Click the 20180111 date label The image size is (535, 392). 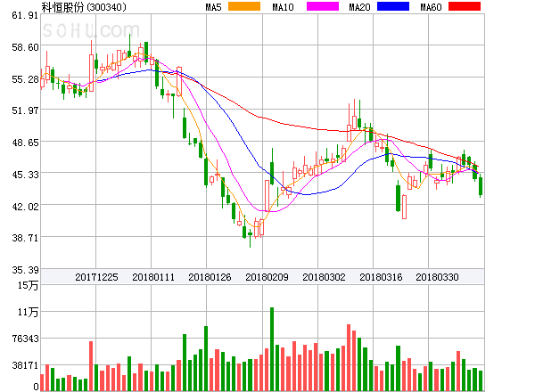tap(153, 277)
